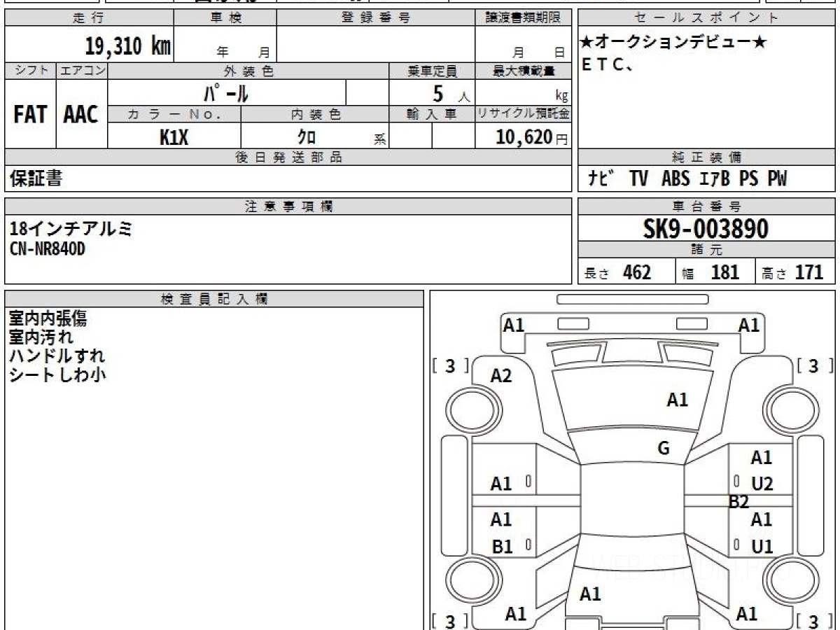Select the シートしわ小 inspector note
The height and width of the screenshot is (630, 840).
pyautogui.click(x=57, y=374)
